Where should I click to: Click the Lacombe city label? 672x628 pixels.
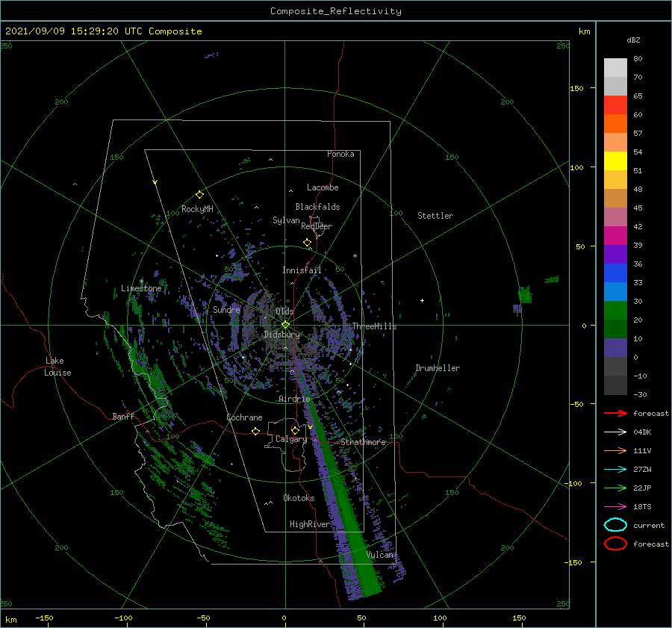(x=323, y=187)
